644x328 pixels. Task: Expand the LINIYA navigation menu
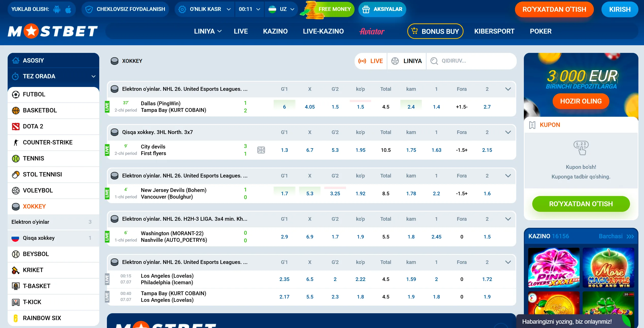click(x=208, y=31)
